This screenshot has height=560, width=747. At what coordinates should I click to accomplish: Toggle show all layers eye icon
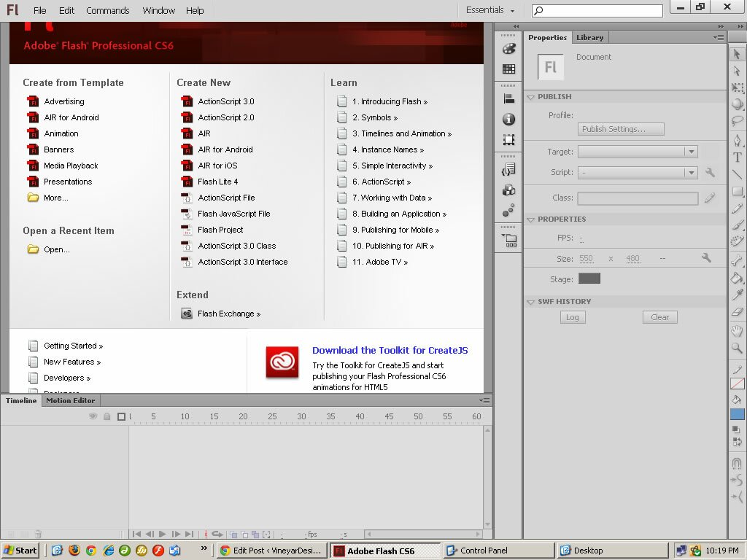[93, 416]
